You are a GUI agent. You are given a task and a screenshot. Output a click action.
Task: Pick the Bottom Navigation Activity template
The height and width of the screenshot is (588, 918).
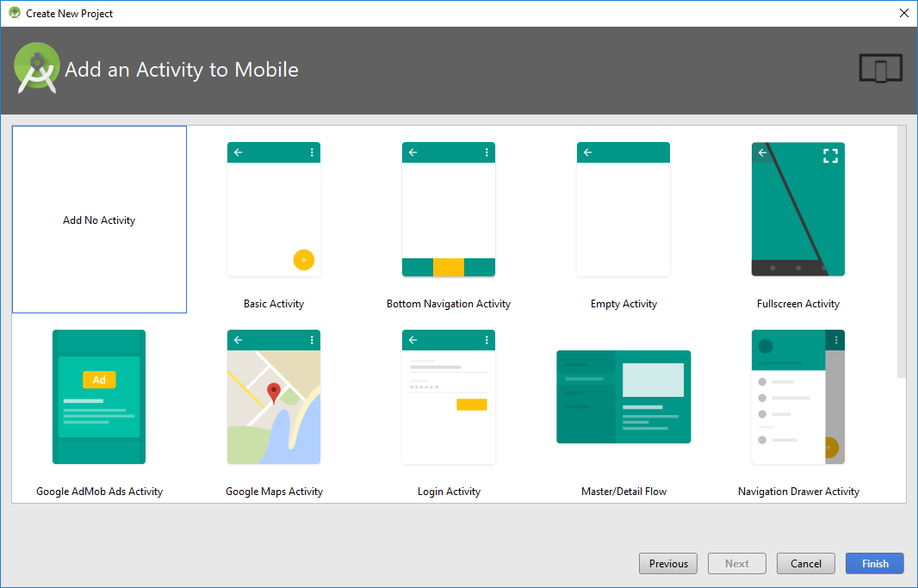pyautogui.click(x=449, y=209)
